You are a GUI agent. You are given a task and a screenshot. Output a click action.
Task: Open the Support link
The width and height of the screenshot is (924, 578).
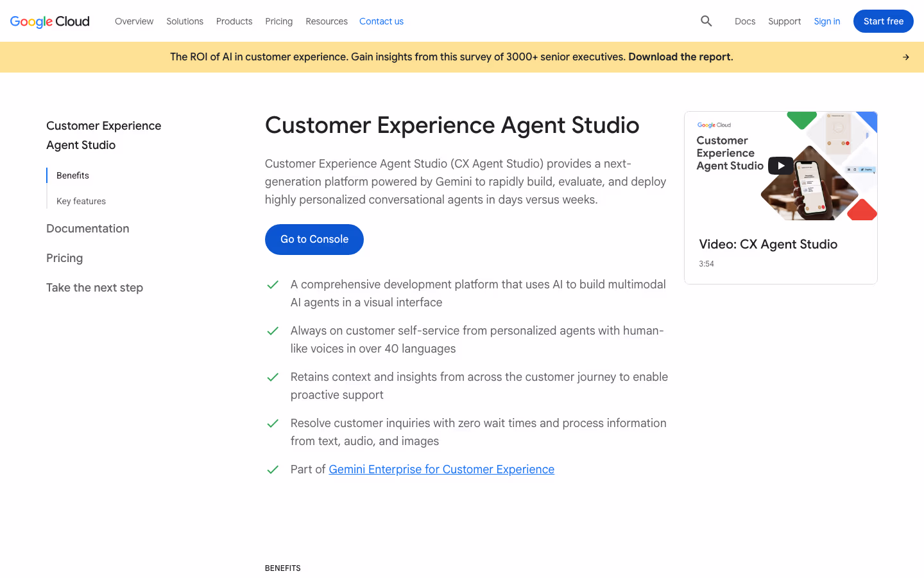[x=784, y=21]
